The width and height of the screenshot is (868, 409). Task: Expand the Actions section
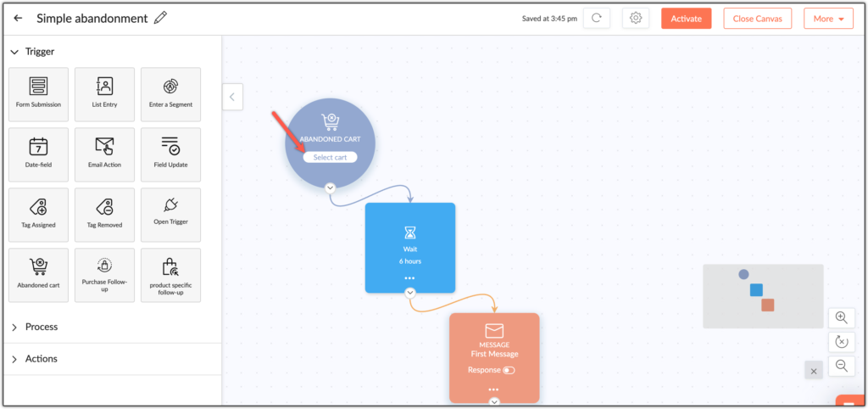[41, 359]
